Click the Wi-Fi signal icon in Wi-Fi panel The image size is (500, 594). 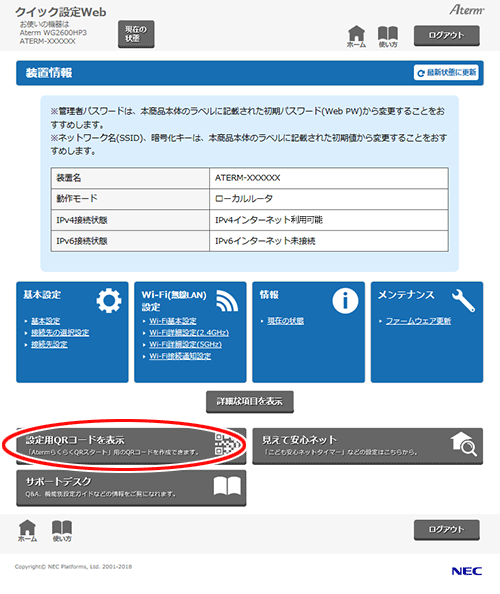point(227,301)
